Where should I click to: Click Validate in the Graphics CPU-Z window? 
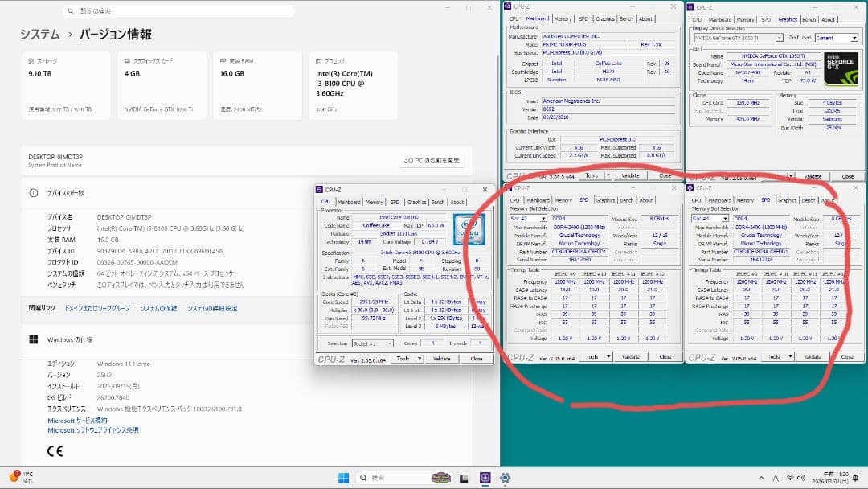pyautogui.click(x=813, y=177)
